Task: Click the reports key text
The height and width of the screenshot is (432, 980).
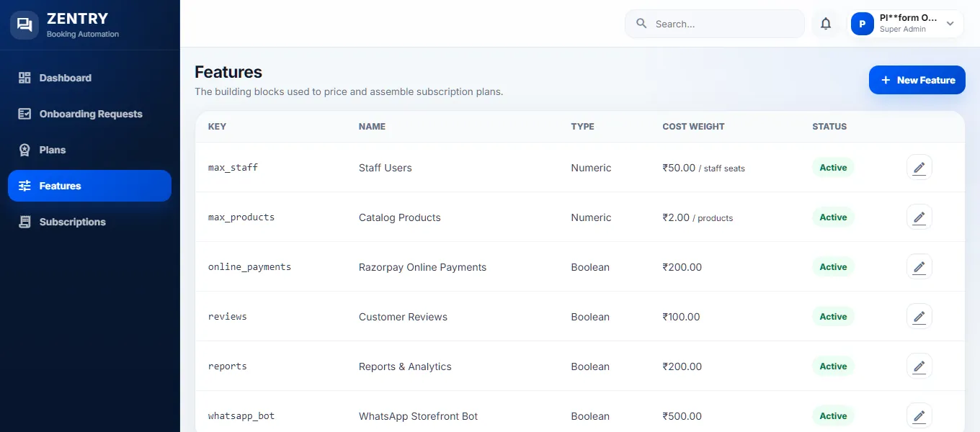Action: (227, 366)
